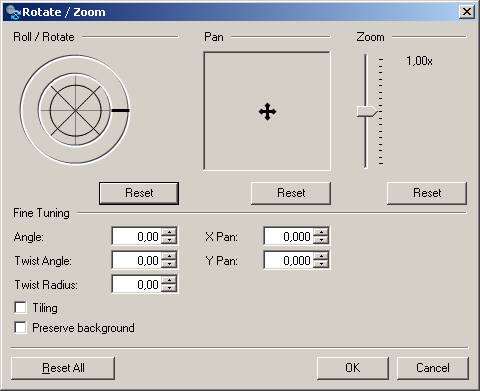Screen dimensions: 480x391
Task: Click the Rotate / Zoom title bar icon
Action: click(13, 12)
